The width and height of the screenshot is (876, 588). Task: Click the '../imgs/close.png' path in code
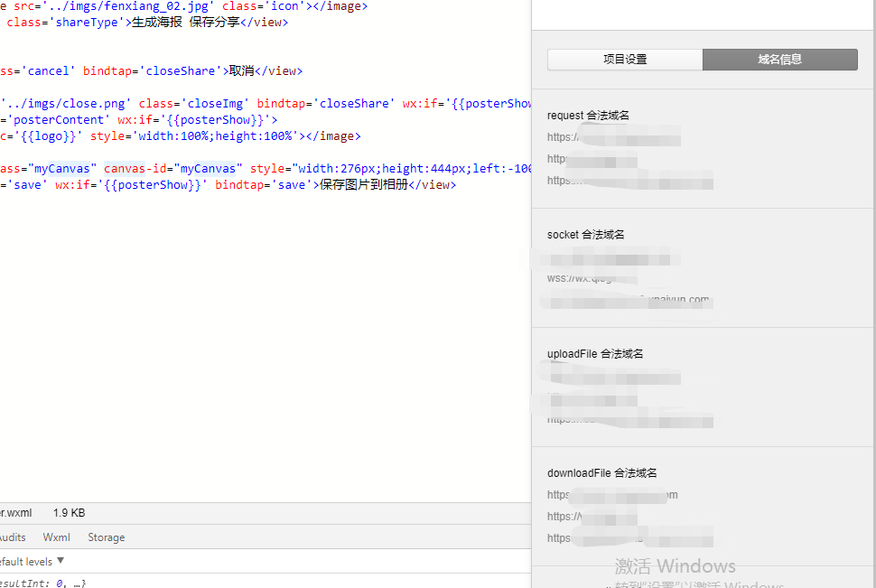coord(65,103)
